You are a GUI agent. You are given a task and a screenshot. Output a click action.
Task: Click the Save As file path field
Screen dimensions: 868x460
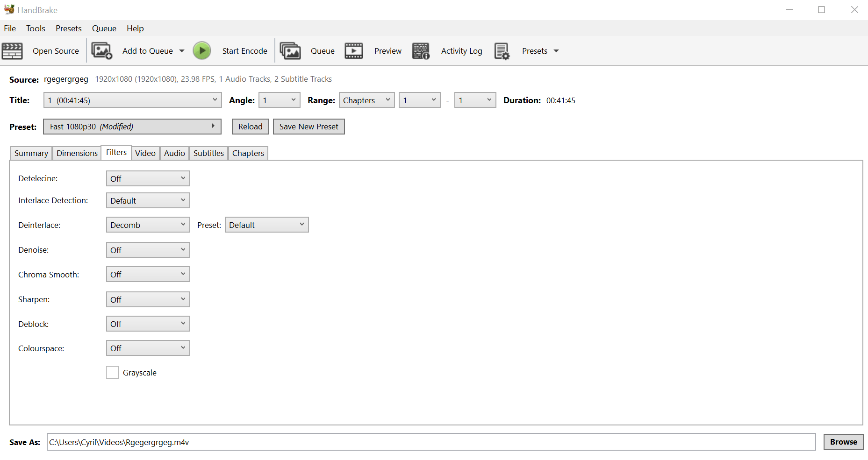[x=431, y=442]
